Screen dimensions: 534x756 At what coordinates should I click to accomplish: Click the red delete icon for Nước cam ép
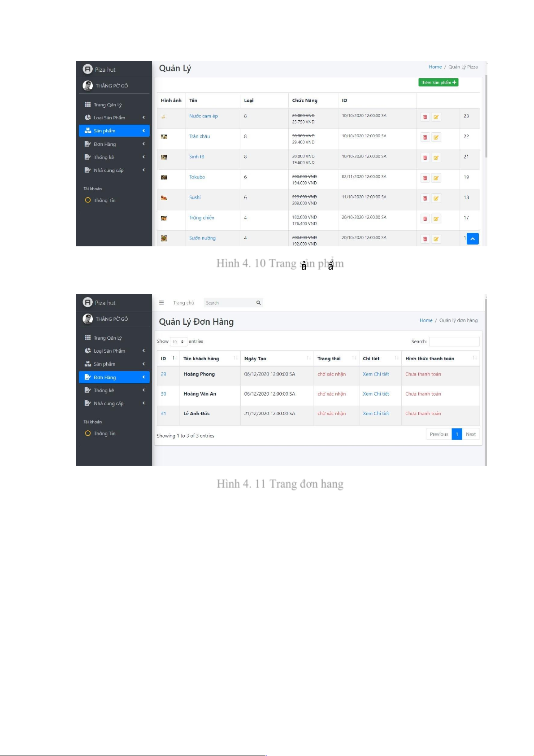(425, 117)
